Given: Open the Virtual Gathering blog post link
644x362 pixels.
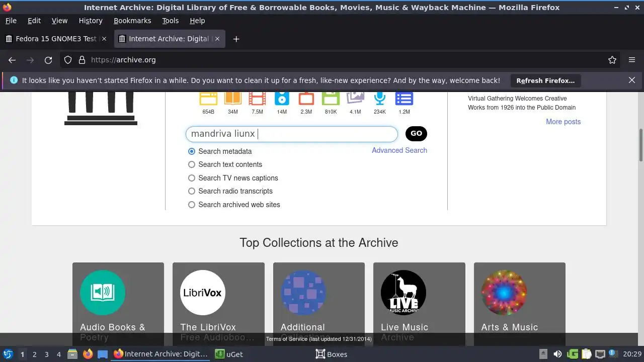Looking at the screenshot, I should tap(522, 103).
